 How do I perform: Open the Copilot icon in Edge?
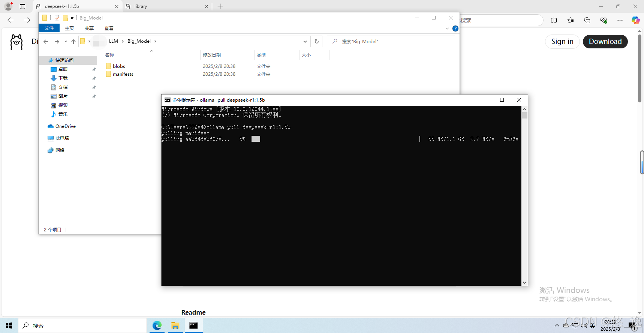pos(635,20)
